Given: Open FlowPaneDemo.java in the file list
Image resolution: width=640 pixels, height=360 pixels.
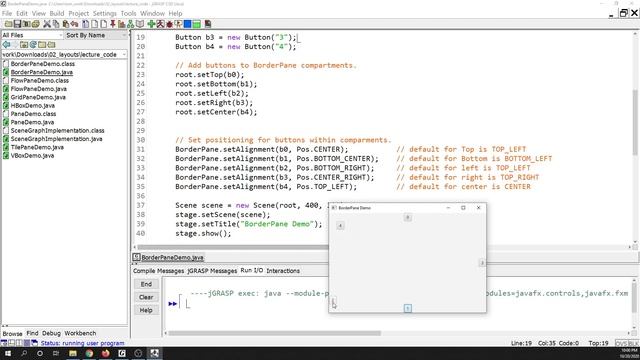Looking at the screenshot, I should click(38, 89).
